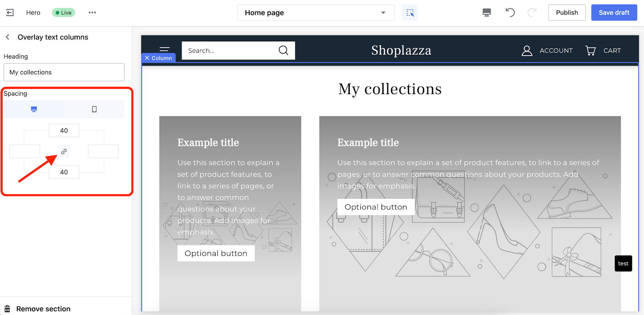Click Remove section
This screenshot has height=315, width=644.
(x=43, y=309)
